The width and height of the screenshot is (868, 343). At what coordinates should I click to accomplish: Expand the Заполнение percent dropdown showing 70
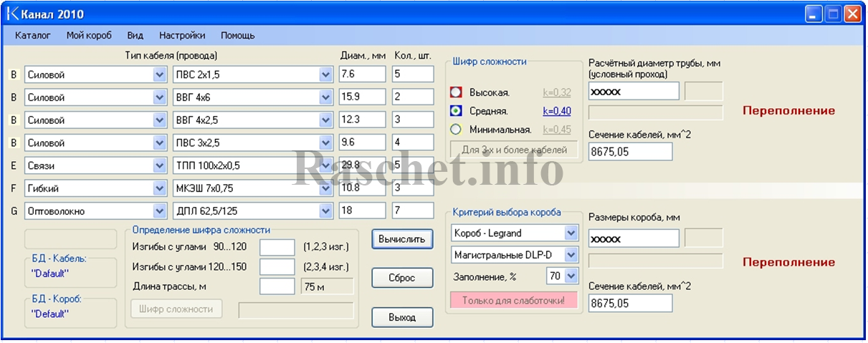(571, 276)
